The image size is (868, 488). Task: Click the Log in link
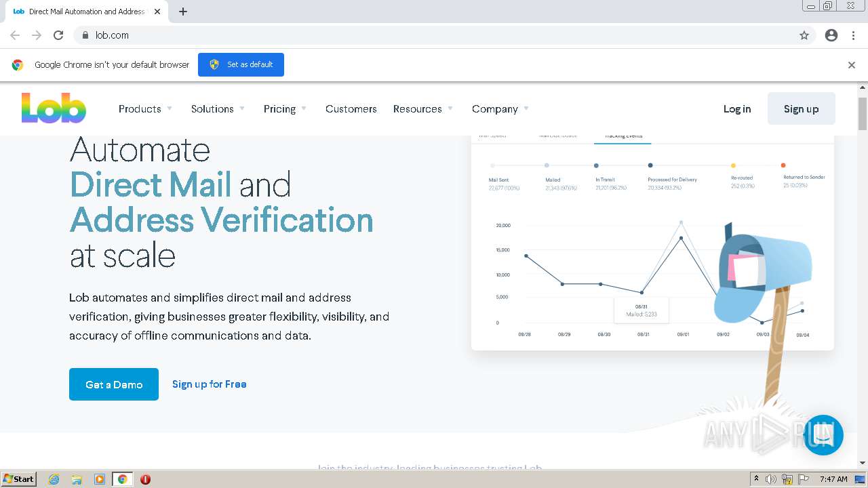pos(737,108)
